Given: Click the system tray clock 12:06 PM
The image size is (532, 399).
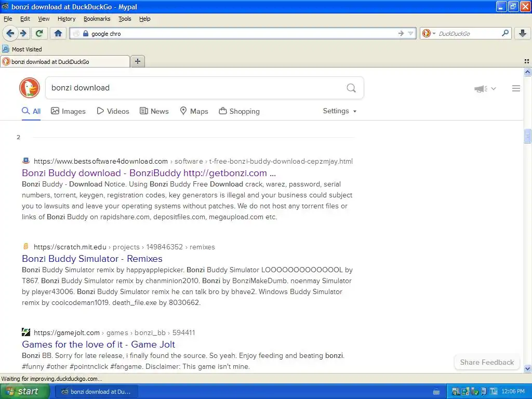Looking at the screenshot, I should pos(513,392).
